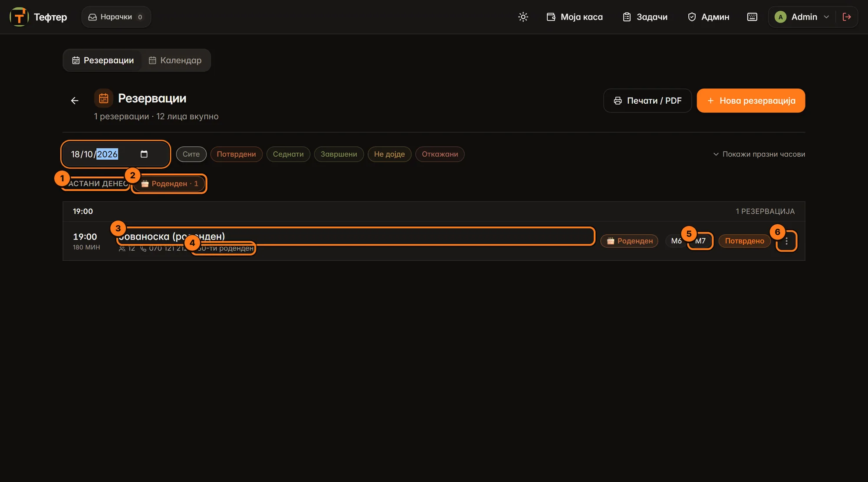Switch to the Календар tab
Image resolution: width=868 pixels, height=482 pixels.
point(175,60)
